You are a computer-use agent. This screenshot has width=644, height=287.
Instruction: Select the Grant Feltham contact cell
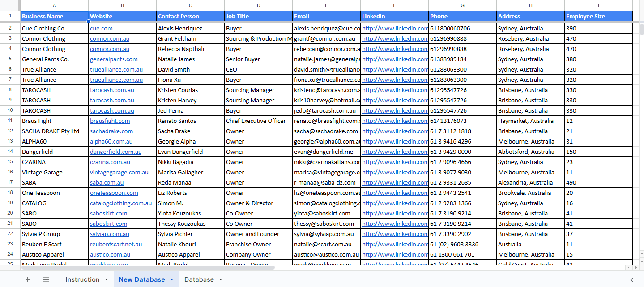191,38
